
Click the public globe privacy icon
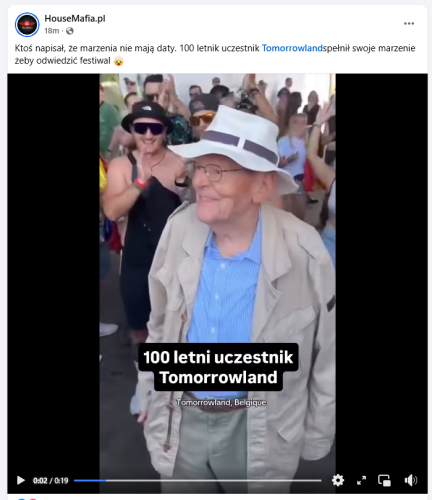[x=70, y=31]
